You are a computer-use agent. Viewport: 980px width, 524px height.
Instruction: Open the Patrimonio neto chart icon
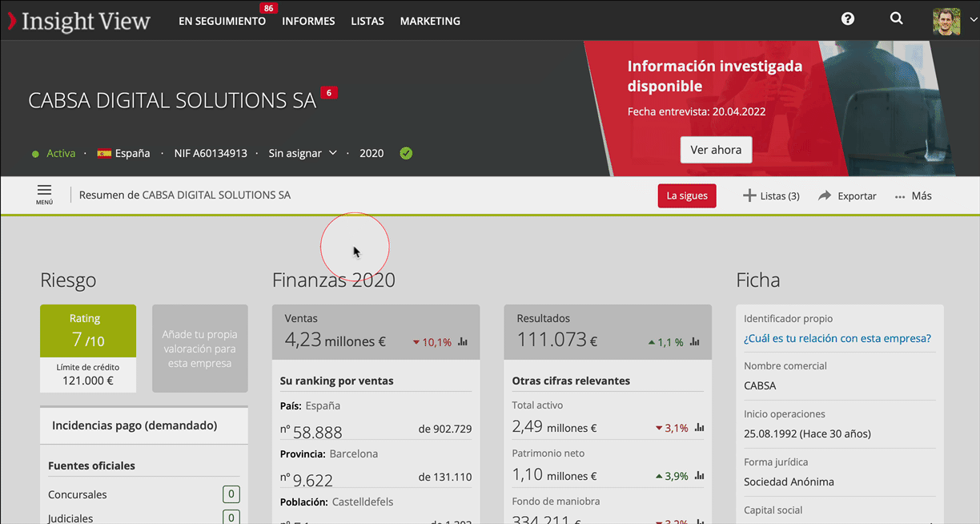[699, 476]
